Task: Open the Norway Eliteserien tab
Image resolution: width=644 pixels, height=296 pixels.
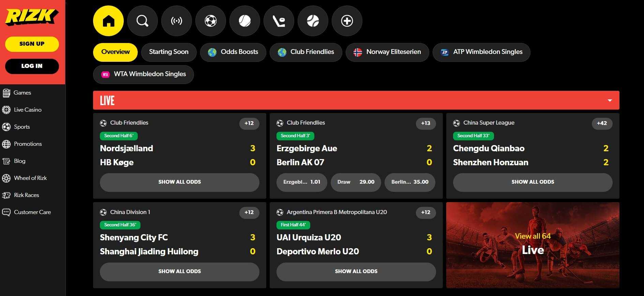Action: [x=387, y=52]
